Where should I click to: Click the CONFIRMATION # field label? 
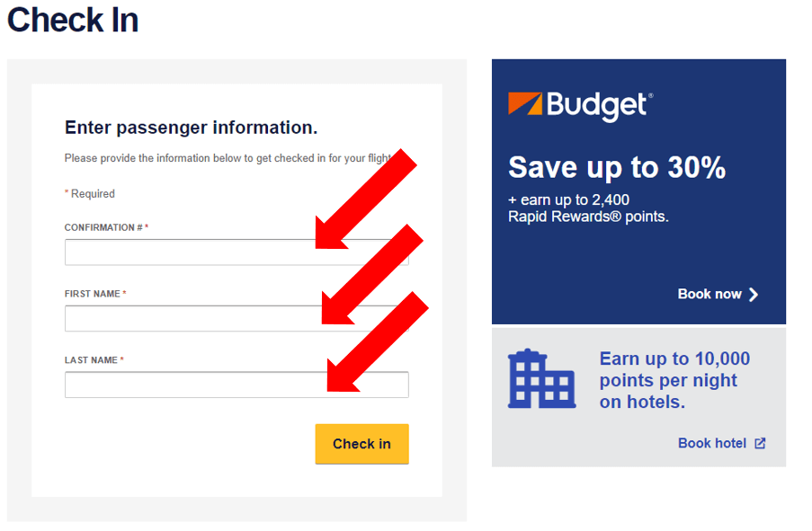pyautogui.click(x=106, y=227)
